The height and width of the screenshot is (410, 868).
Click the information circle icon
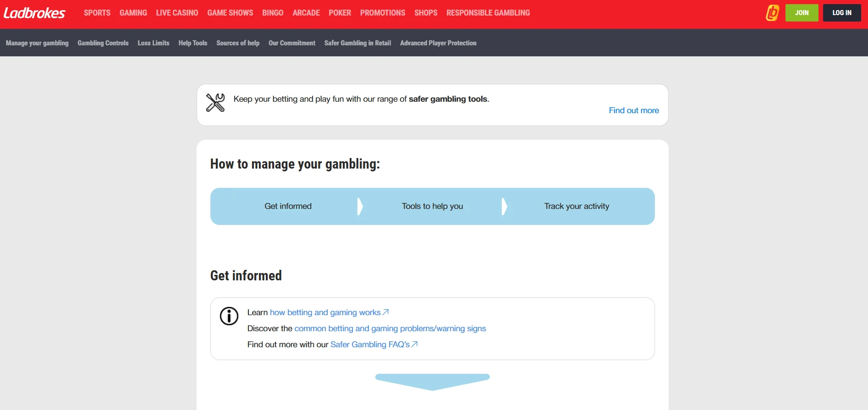(229, 316)
